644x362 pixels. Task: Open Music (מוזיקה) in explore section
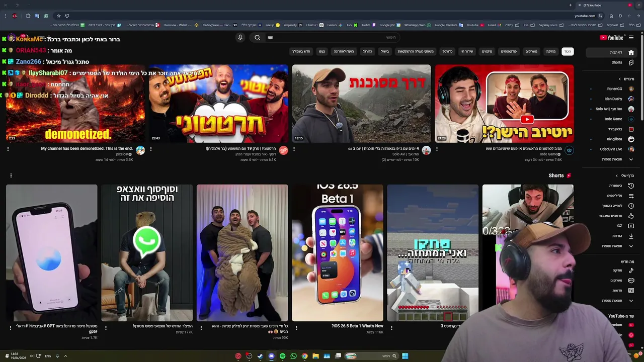click(x=610, y=270)
